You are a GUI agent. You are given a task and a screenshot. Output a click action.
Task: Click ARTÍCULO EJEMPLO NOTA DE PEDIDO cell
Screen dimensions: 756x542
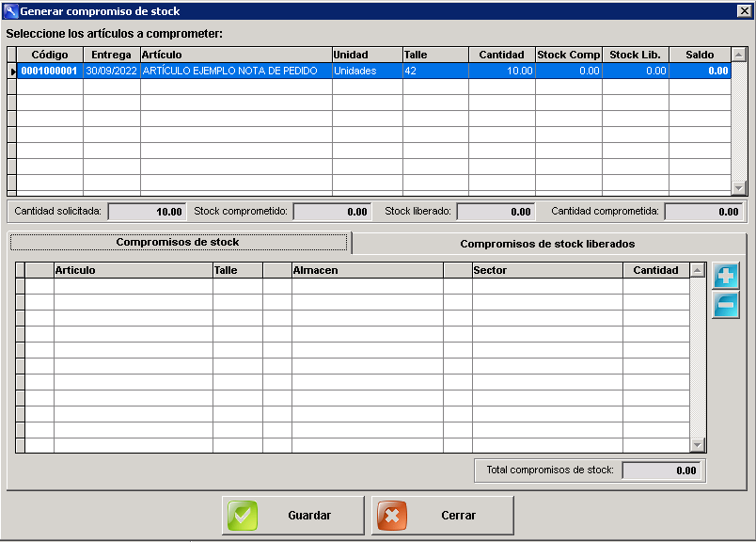tap(236, 71)
